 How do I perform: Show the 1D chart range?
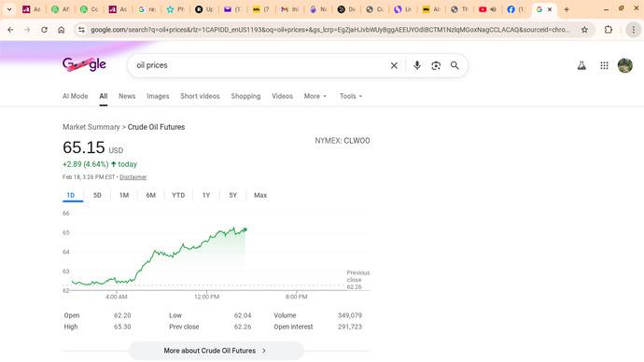pos(71,195)
